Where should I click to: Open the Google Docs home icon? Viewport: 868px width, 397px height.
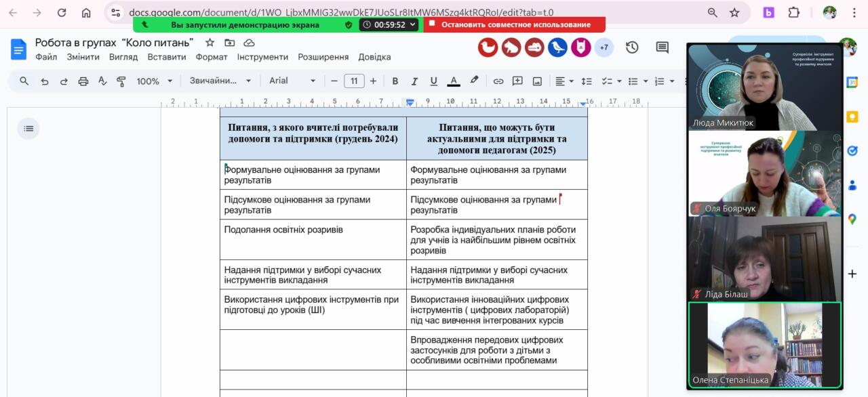pyautogui.click(x=18, y=49)
